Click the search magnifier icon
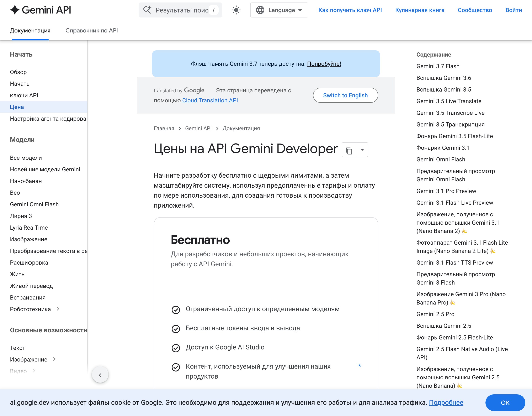 (147, 10)
